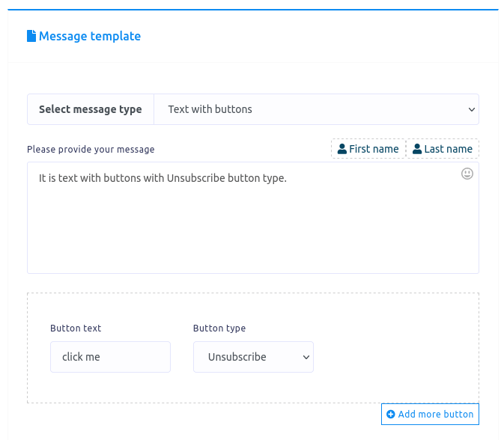Viewport: 504px width, 440px height.
Task: Click the 'Please provide your message' label
Action: 91,149
